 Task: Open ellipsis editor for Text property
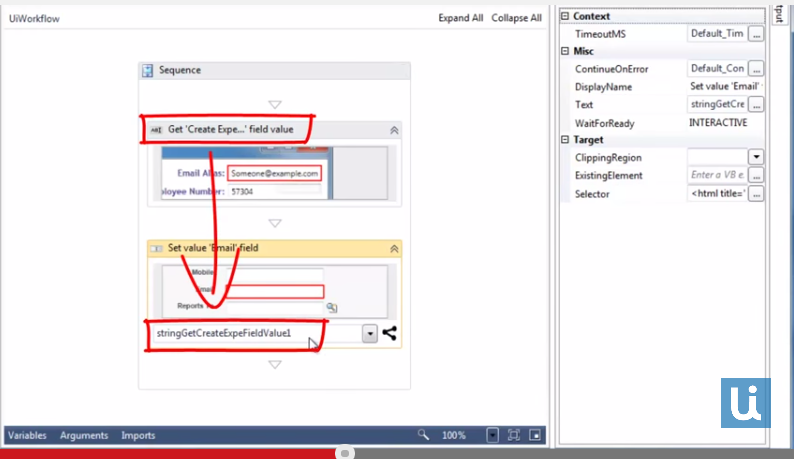[x=756, y=104]
